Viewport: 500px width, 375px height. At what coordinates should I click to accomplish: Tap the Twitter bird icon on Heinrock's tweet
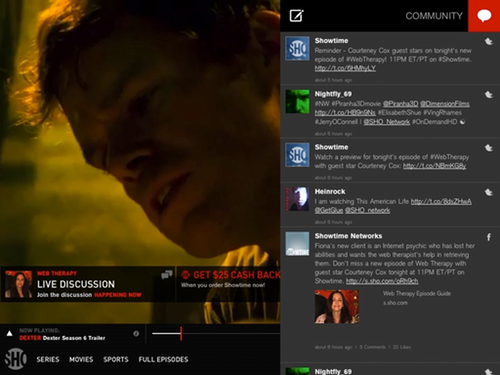489,192
